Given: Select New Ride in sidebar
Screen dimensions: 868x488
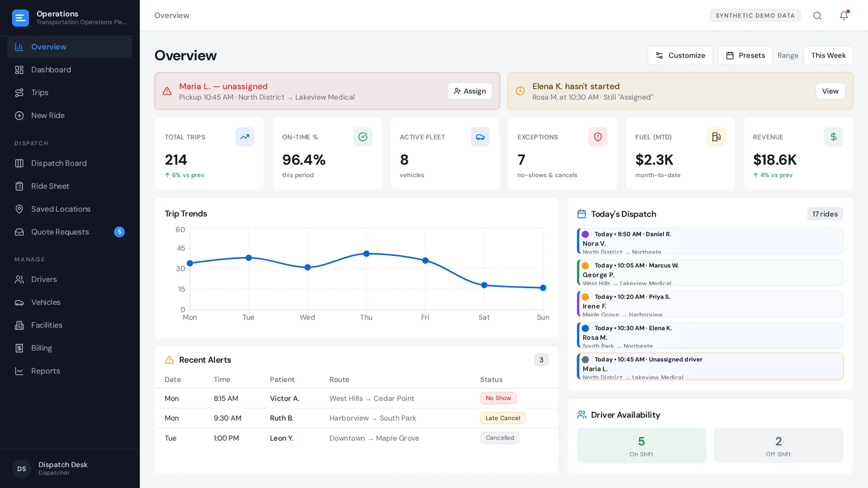Looking at the screenshot, I should coord(70,115).
